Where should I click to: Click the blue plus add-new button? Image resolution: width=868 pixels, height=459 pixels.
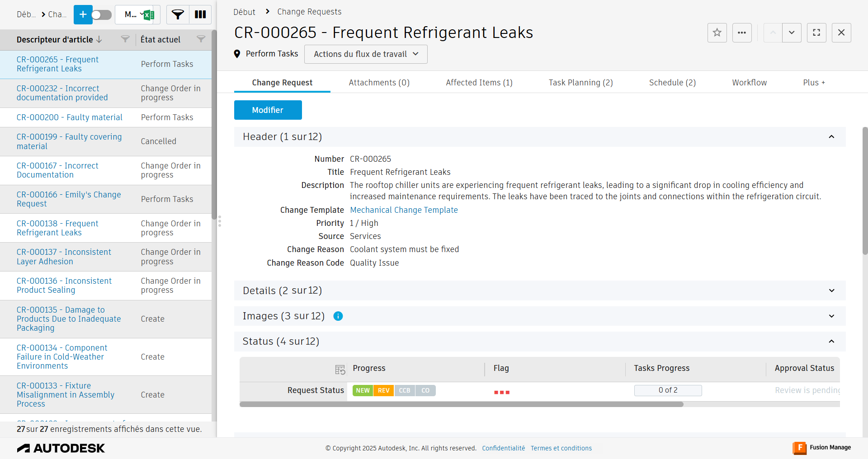click(x=83, y=14)
